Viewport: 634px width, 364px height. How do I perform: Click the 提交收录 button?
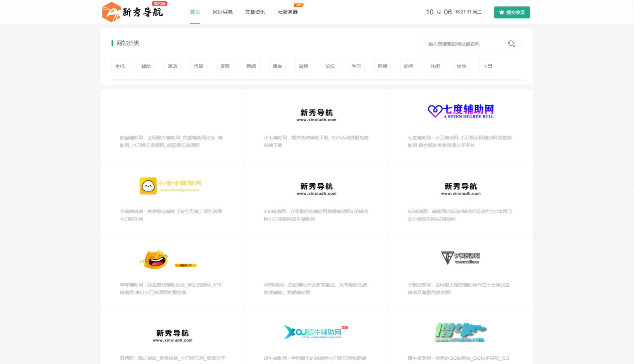(x=512, y=12)
